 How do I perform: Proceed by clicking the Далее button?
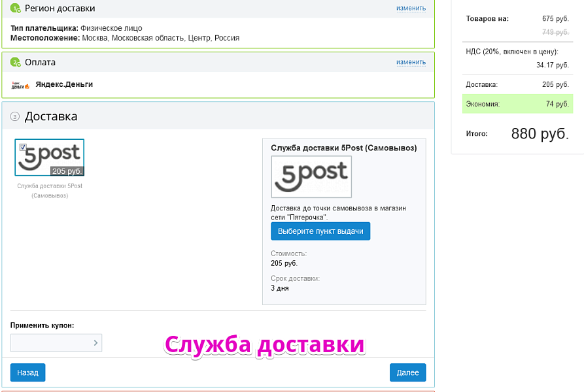click(x=407, y=372)
